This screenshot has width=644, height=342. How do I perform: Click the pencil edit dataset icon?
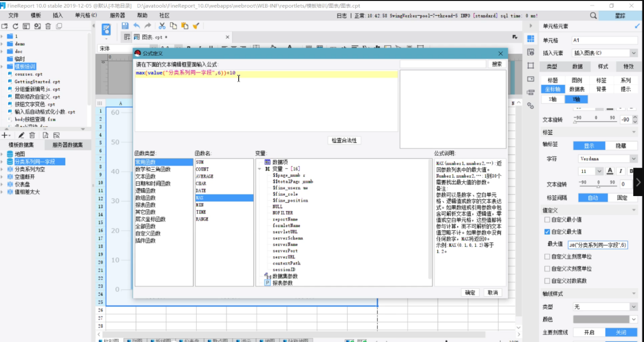pyautogui.click(x=21, y=135)
